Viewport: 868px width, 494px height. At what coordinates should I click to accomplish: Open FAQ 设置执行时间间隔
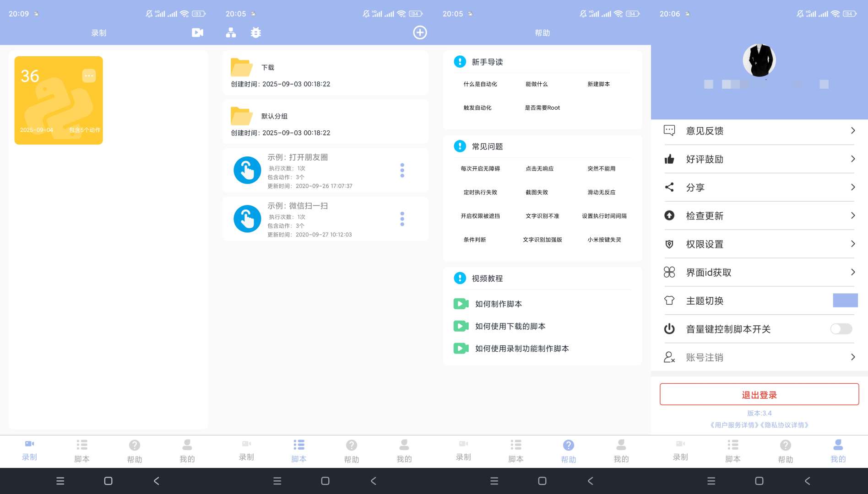[x=604, y=216]
